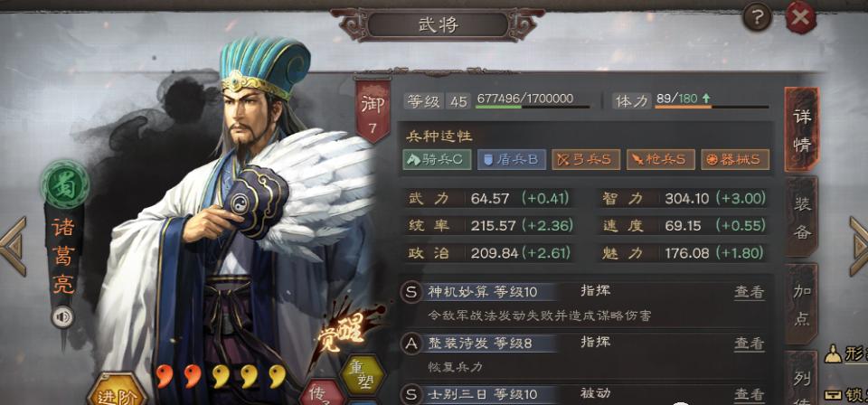868x405 pixels.
Task: View details of 神机妙算 skill
Action: pos(750,292)
